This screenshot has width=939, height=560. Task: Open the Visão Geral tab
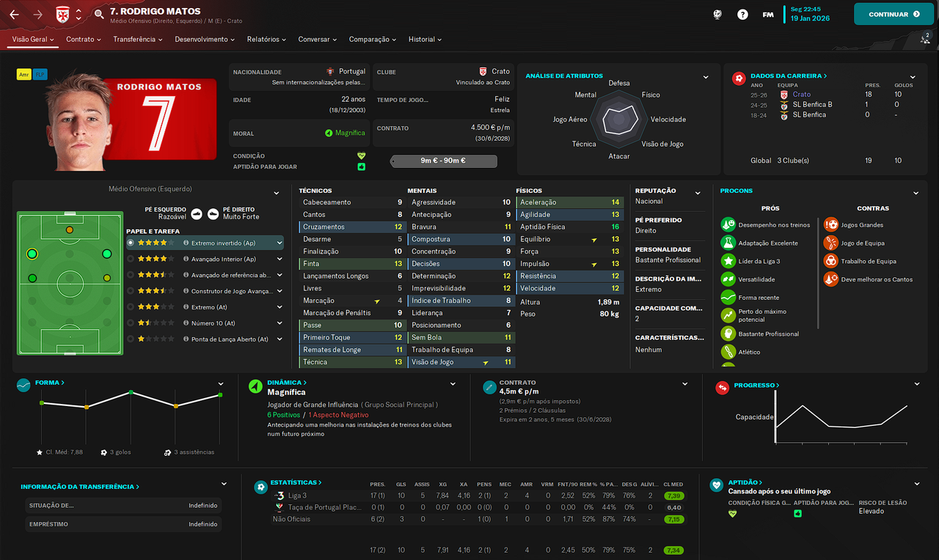point(34,39)
